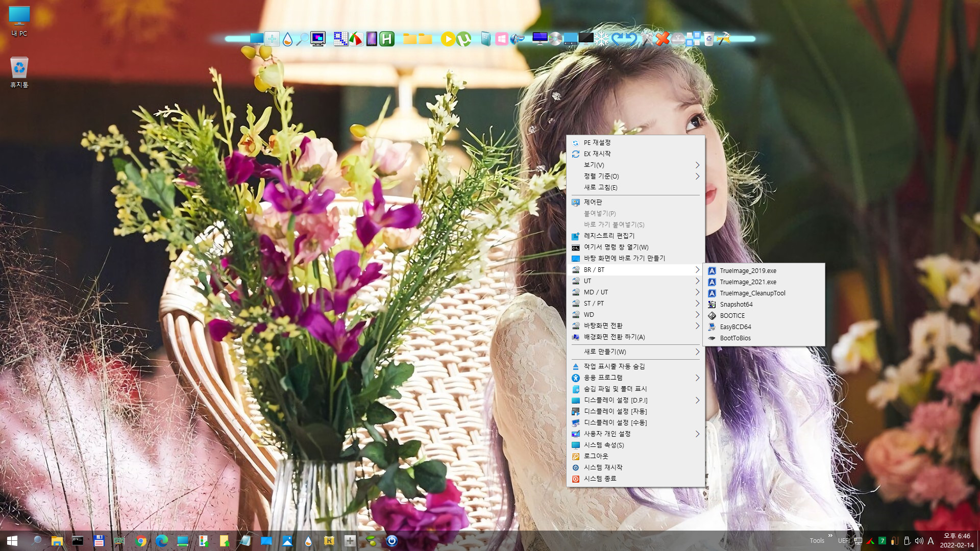The image size is (980, 551).
Task: Open the 휴지통 recycle bin desktop icon
Action: 19,72
